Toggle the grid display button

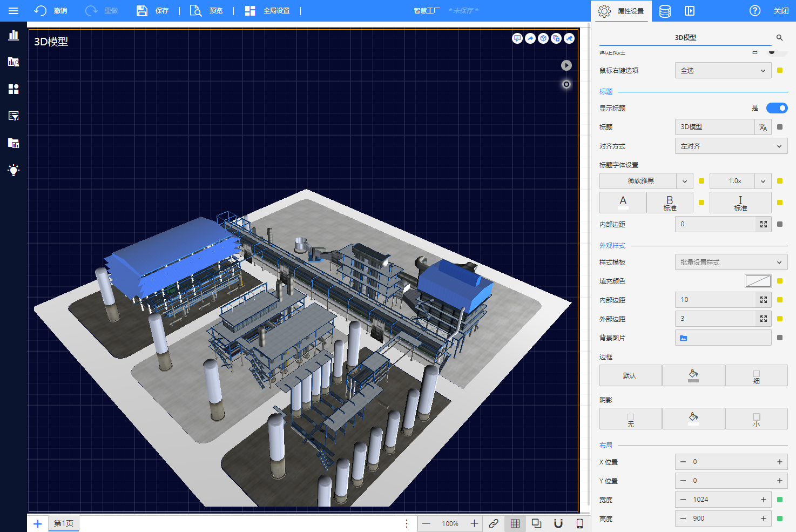(515, 523)
